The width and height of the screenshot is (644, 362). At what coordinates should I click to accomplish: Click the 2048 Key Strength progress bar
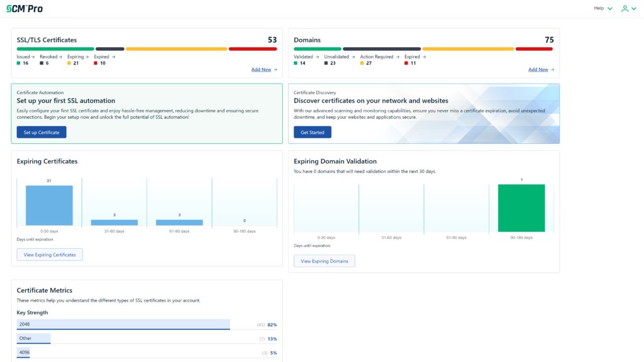point(123,324)
